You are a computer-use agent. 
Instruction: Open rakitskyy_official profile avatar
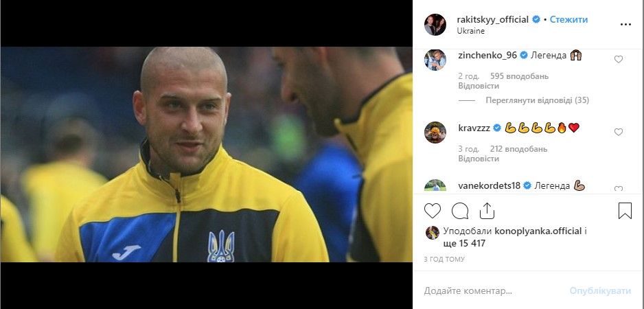435,25
